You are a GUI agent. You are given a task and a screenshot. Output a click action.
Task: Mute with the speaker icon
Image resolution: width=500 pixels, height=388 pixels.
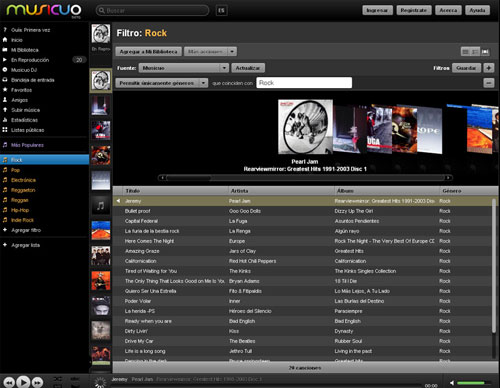pos(452,383)
